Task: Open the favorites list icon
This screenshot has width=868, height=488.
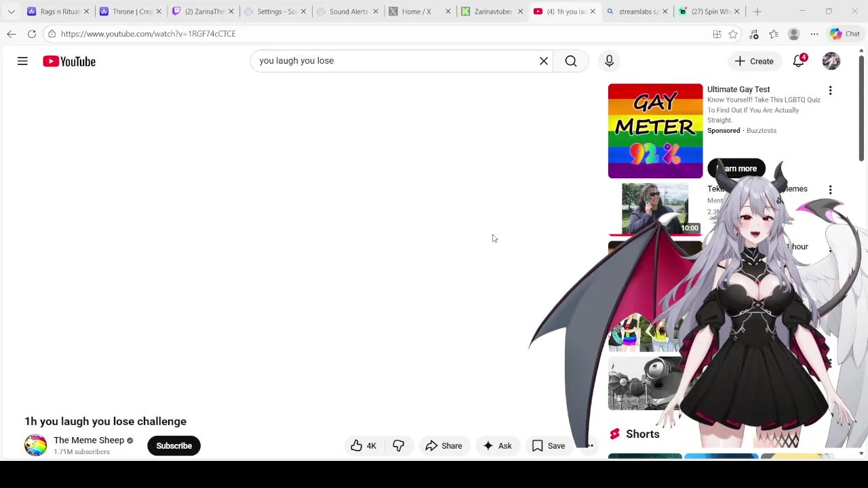Action: coord(774,34)
